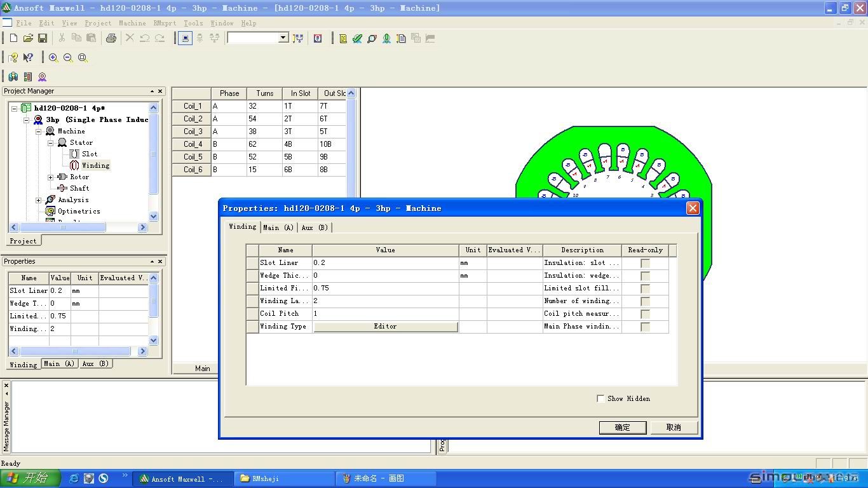The width and height of the screenshot is (868, 488).
Task: Click the Print toolbar icon
Action: pyautogui.click(x=111, y=38)
